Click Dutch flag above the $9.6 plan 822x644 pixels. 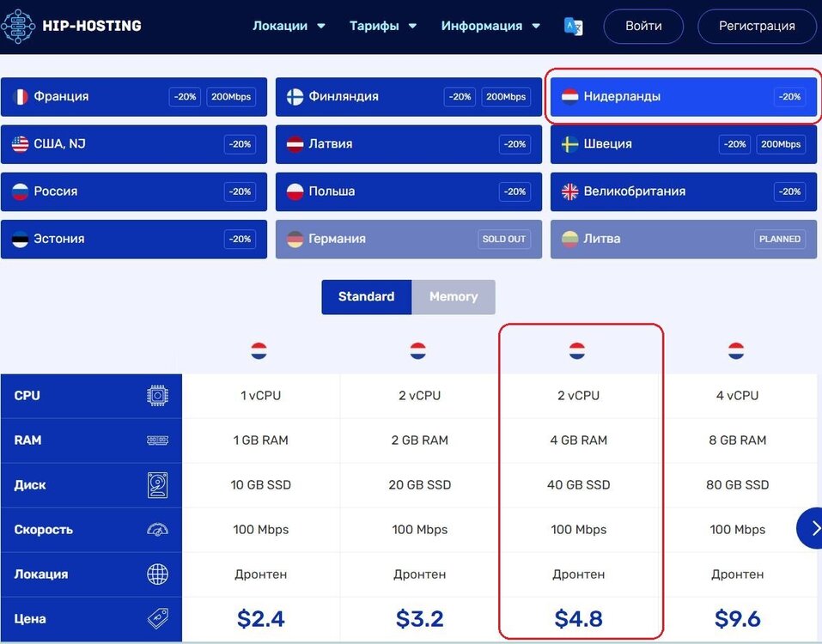(736, 350)
